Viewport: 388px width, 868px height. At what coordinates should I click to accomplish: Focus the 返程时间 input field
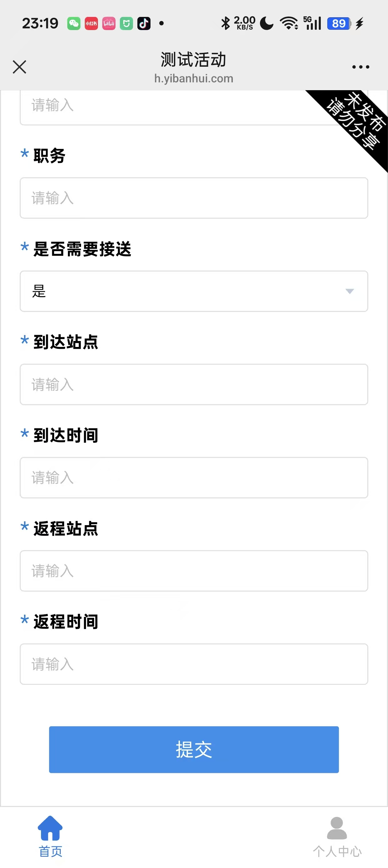pyautogui.click(x=194, y=664)
